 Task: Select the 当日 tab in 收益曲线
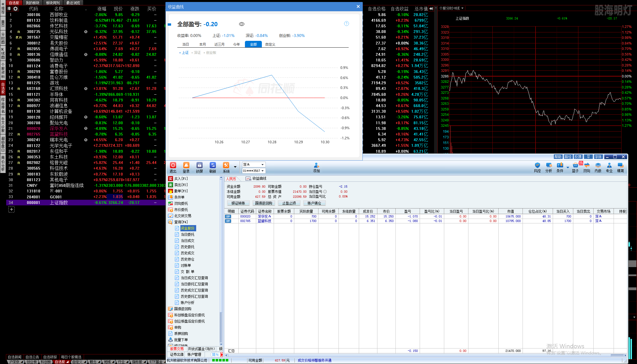point(185,44)
